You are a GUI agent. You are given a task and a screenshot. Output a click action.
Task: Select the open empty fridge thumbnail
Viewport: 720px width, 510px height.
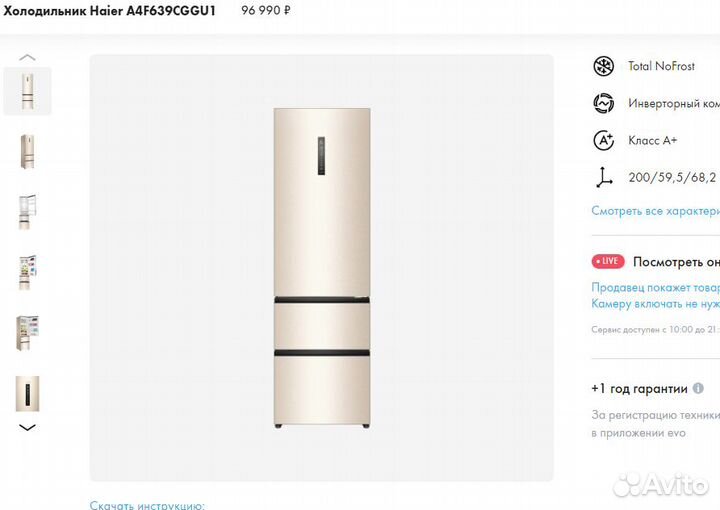pyautogui.click(x=28, y=212)
